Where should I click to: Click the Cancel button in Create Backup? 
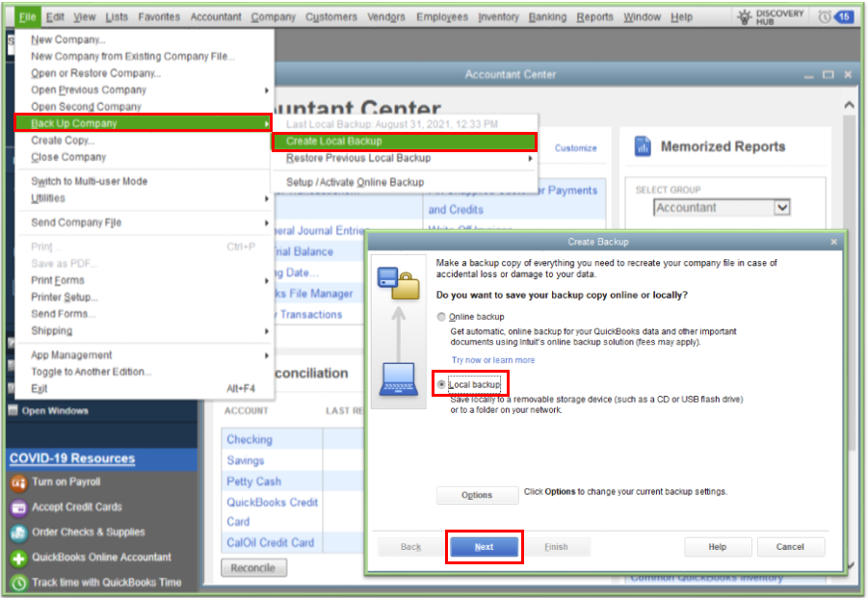pos(790,547)
